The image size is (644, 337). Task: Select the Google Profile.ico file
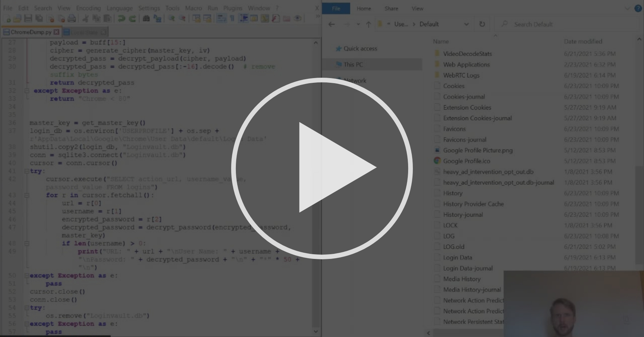[x=467, y=161]
